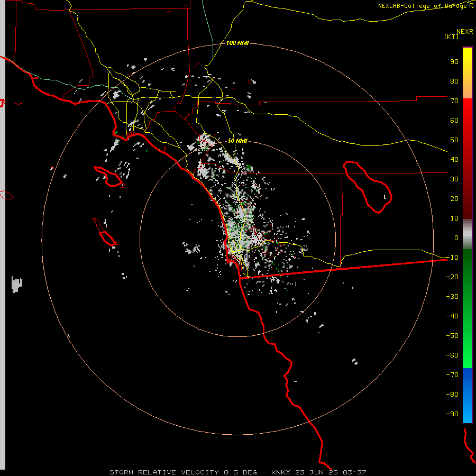This screenshot has height=476, width=476.
Task: Click the -10 value on the velocity scale
Action: (x=452, y=258)
